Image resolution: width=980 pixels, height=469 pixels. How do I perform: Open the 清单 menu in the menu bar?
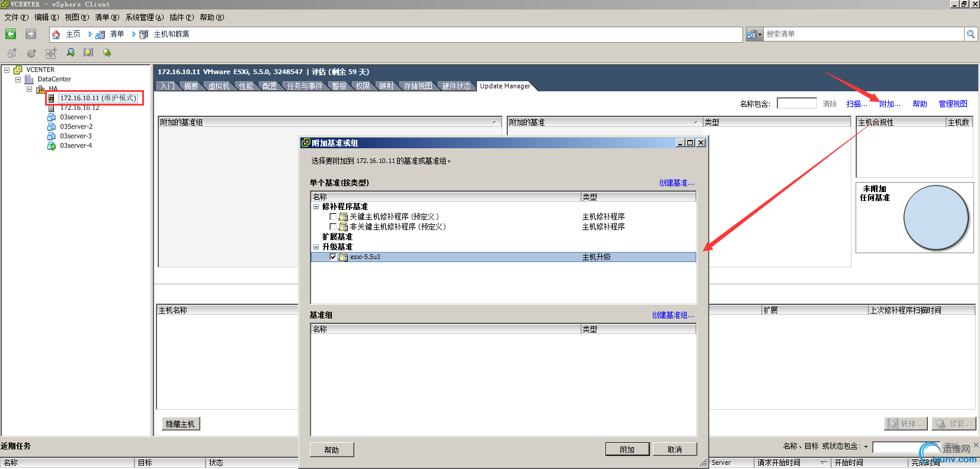[107, 18]
